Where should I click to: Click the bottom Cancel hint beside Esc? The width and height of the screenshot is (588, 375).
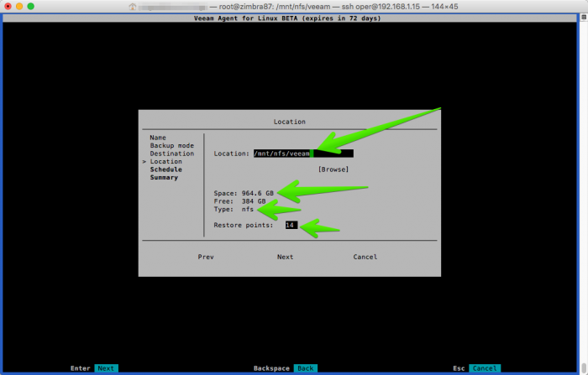(x=485, y=368)
